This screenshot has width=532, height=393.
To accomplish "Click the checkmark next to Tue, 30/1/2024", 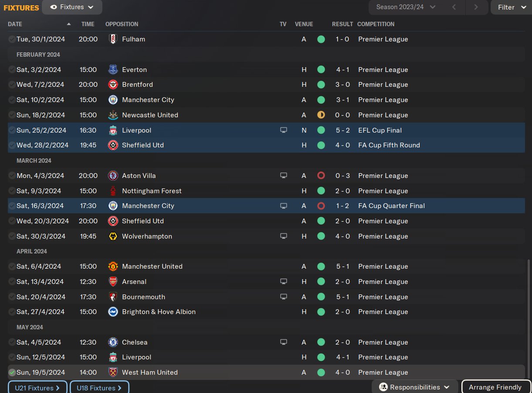I will coord(12,39).
